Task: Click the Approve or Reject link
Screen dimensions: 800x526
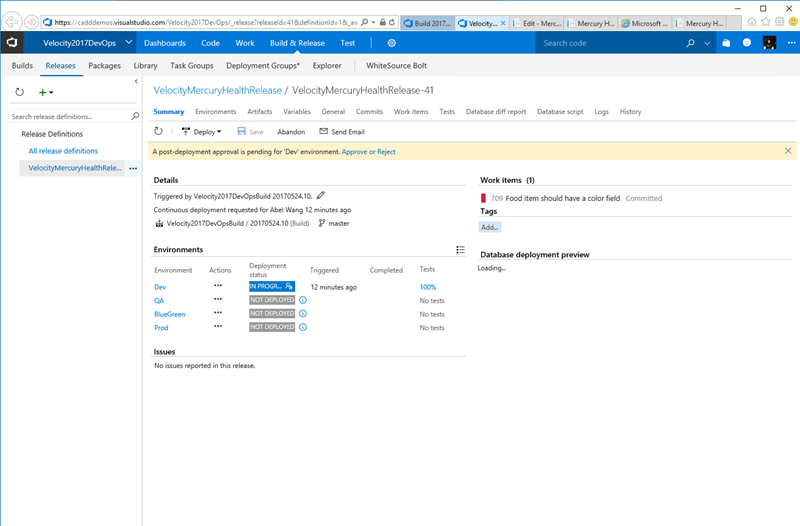Action: (x=368, y=152)
